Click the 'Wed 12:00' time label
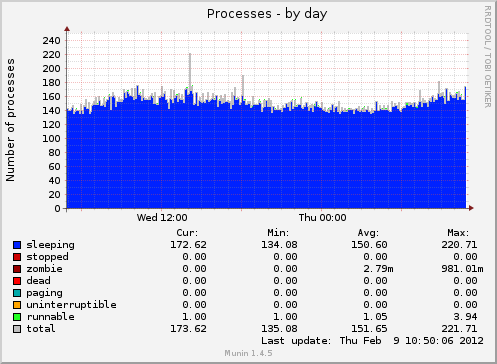Image resolution: width=497 pixels, height=364 pixels. [x=162, y=218]
